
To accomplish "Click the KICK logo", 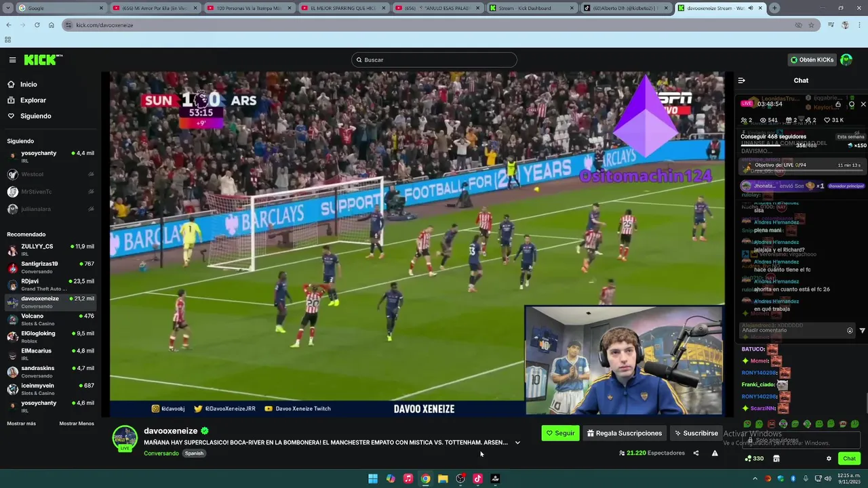I will pos(43,60).
